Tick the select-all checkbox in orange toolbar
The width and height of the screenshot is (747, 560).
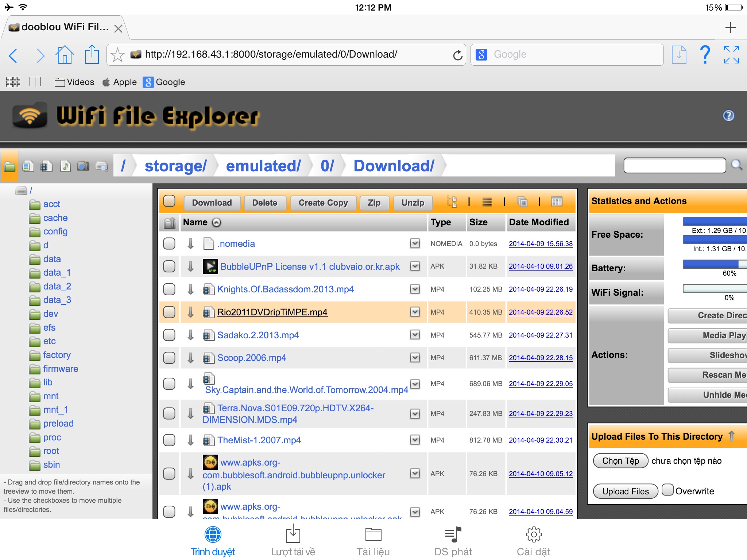pyautogui.click(x=169, y=201)
